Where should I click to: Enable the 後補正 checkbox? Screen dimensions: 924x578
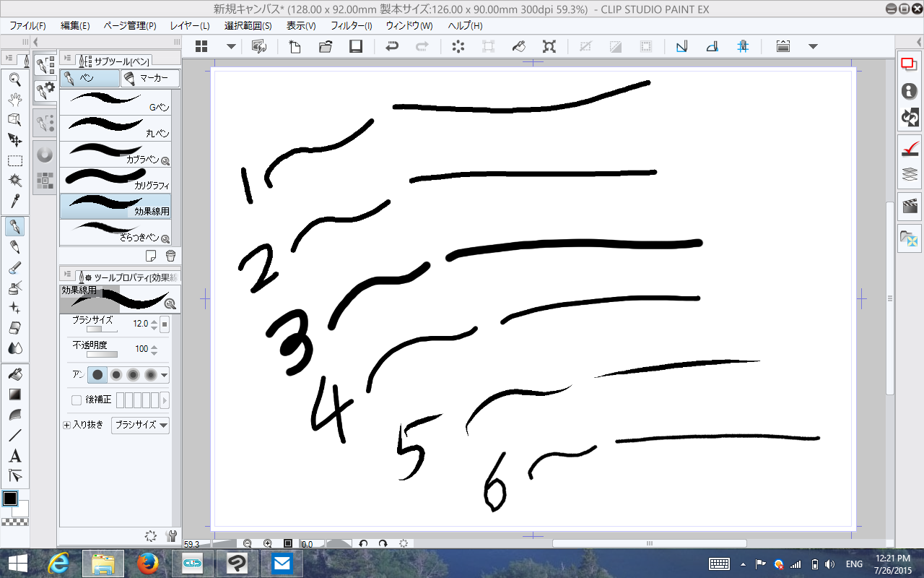click(x=77, y=400)
